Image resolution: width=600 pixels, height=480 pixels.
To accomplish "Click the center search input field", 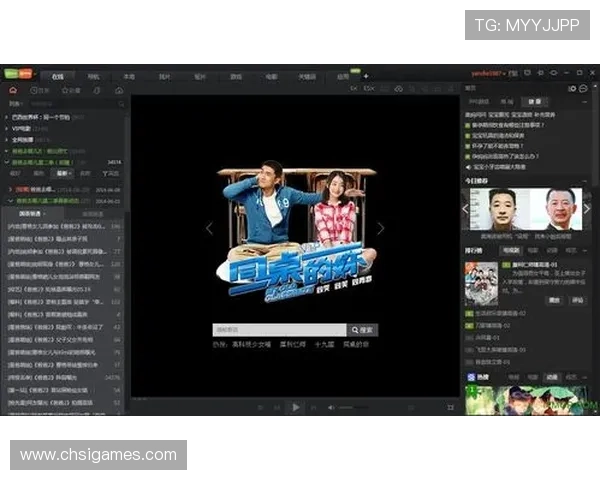I will pos(278,329).
